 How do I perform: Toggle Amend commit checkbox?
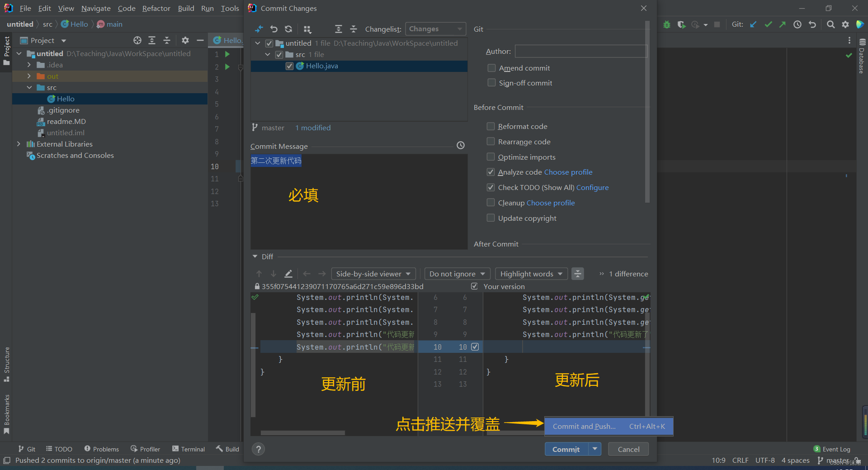pyautogui.click(x=491, y=68)
